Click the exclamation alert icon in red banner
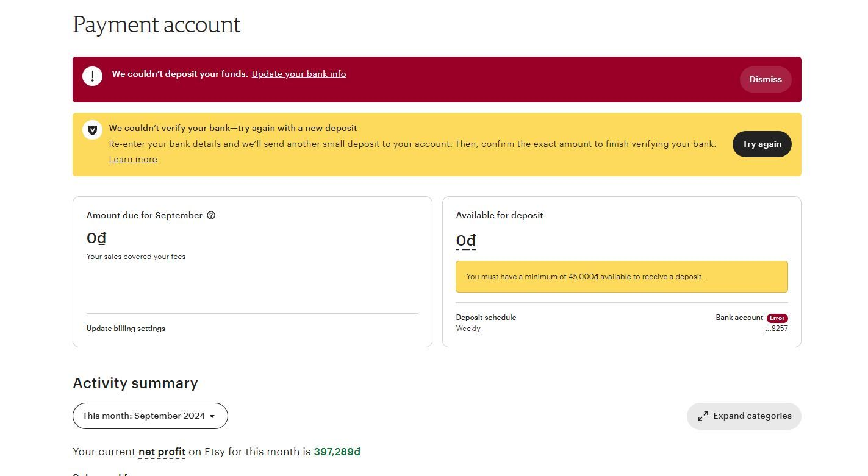The width and height of the screenshot is (868, 476). 92,76
